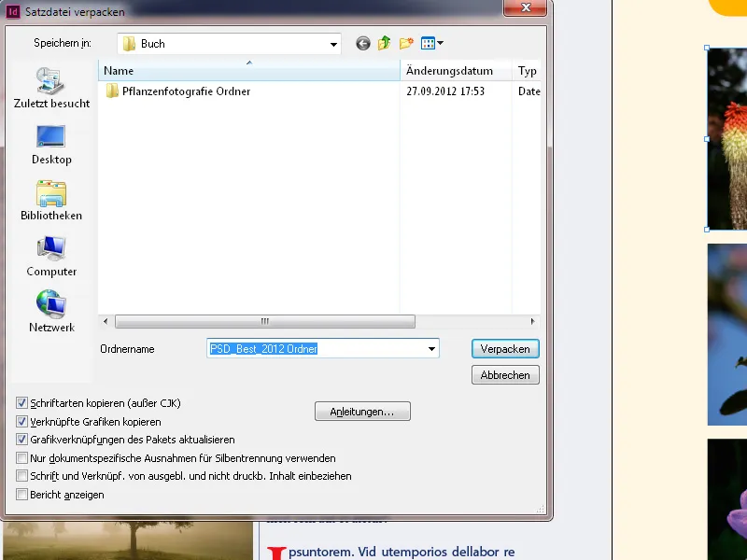The image size is (747, 560).
Task: Toggle Schriftarten kopieren (außer CJK) checkbox
Action: (21, 403)
